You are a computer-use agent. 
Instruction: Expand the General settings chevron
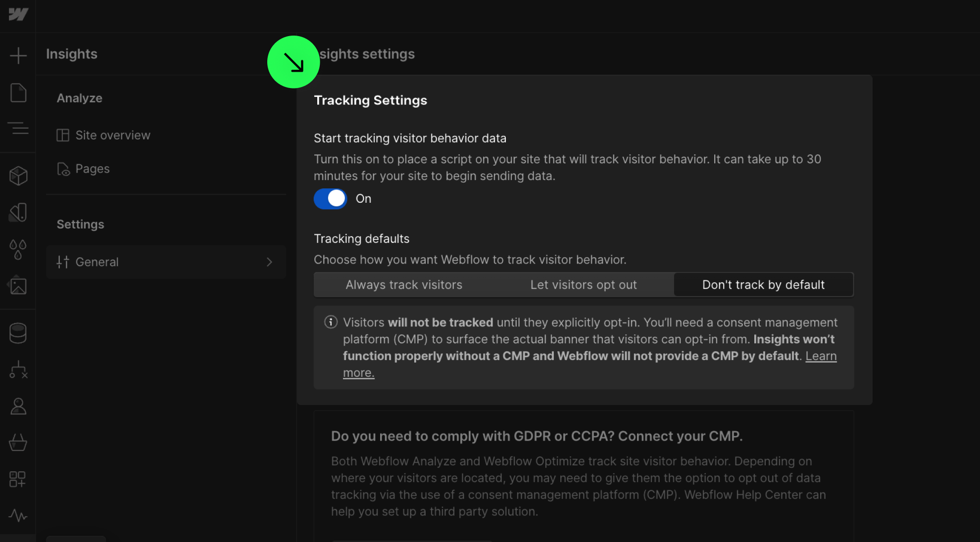(x=269, y=262)
